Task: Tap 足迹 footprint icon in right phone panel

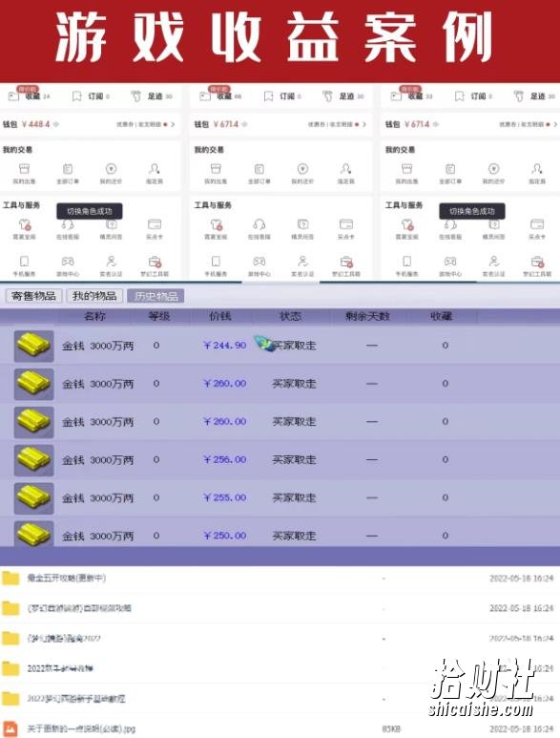Action: 519,96
